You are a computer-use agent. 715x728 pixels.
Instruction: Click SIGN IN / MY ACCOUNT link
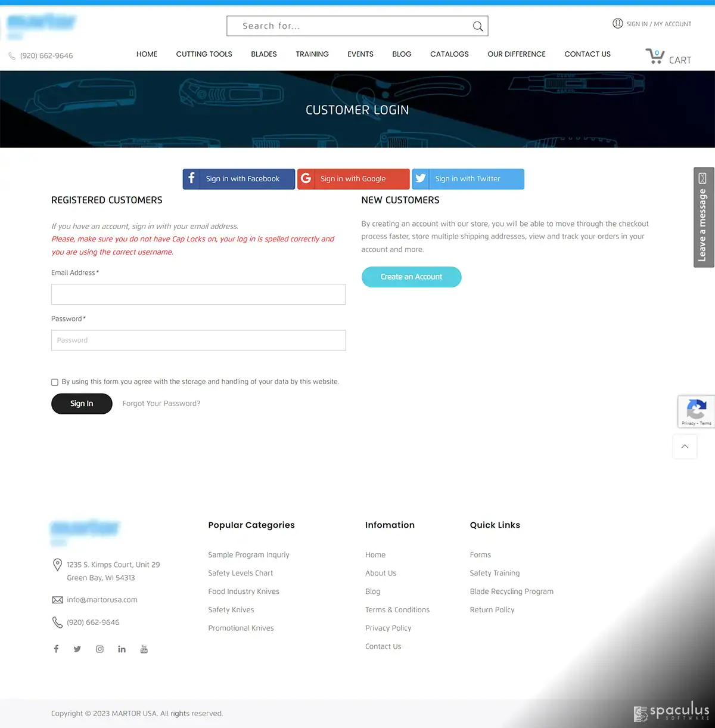[x=659, y=24]
